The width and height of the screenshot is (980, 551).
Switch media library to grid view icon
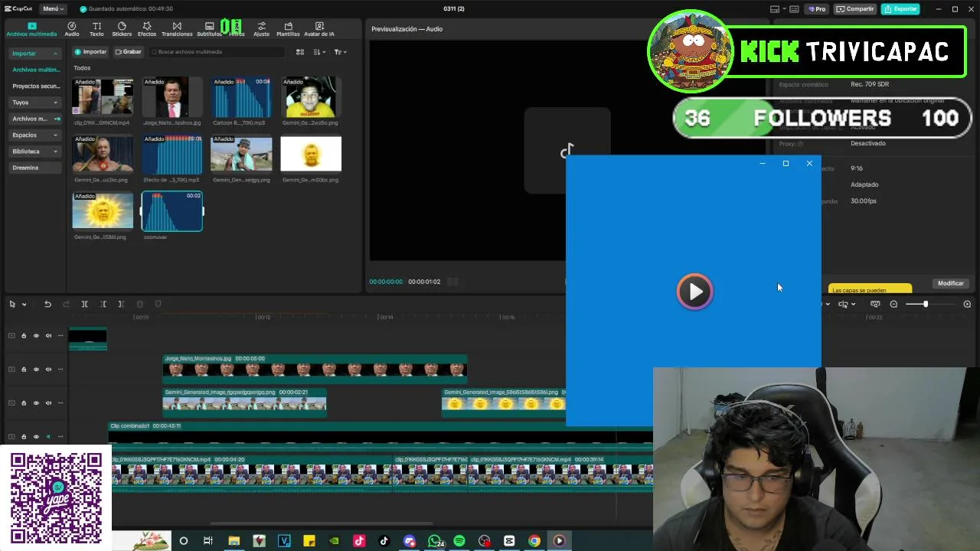click(x=300, y=52)
